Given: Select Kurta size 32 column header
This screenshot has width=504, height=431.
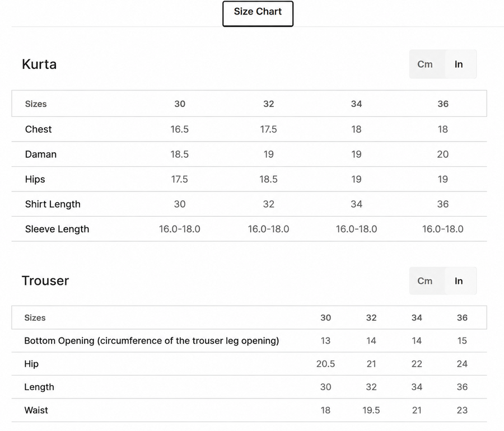Looking at the screenshot, I should tap(269, 104).
